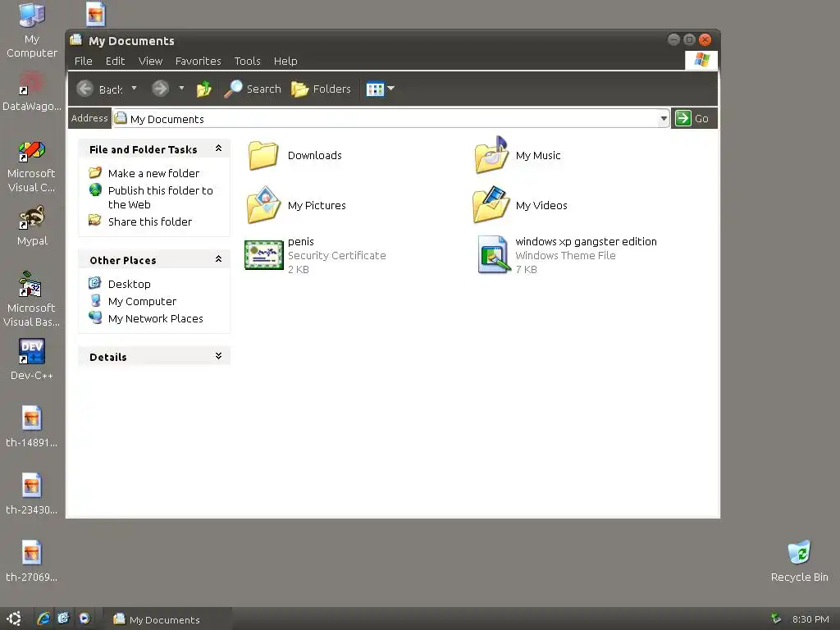Click Publish this folder to the Web

point(161,197)
